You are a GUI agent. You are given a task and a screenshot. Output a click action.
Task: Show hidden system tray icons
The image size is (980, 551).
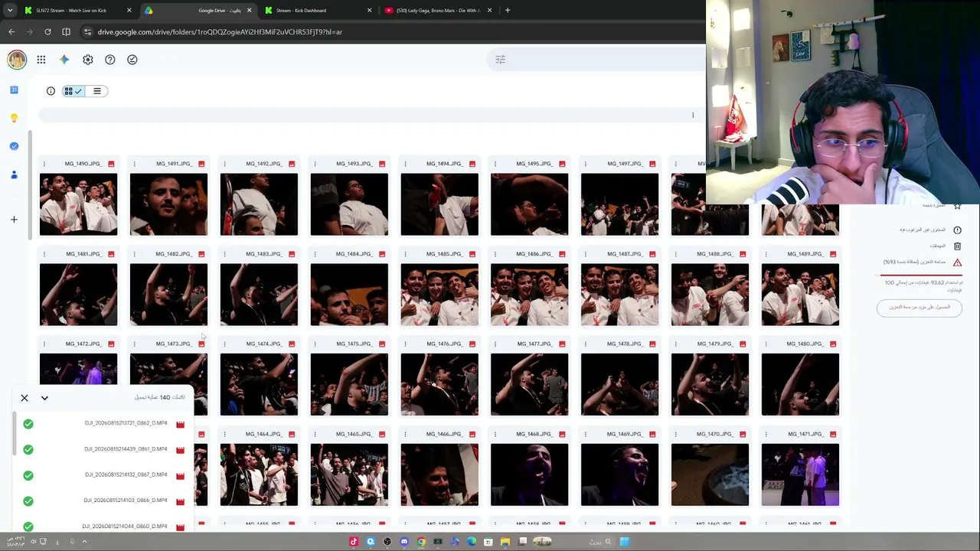point(84,542)
